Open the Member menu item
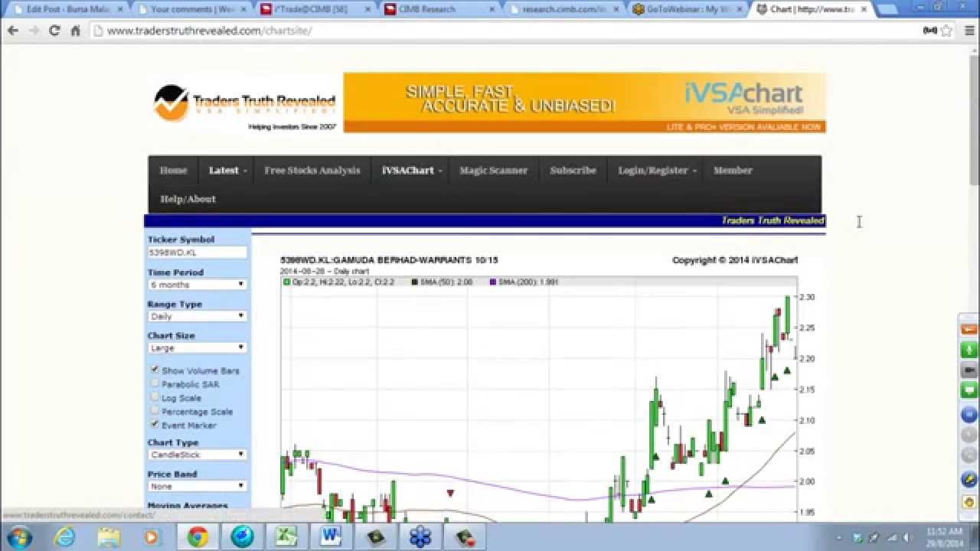This screenshot has width=980, height=551. click(733, 171)
